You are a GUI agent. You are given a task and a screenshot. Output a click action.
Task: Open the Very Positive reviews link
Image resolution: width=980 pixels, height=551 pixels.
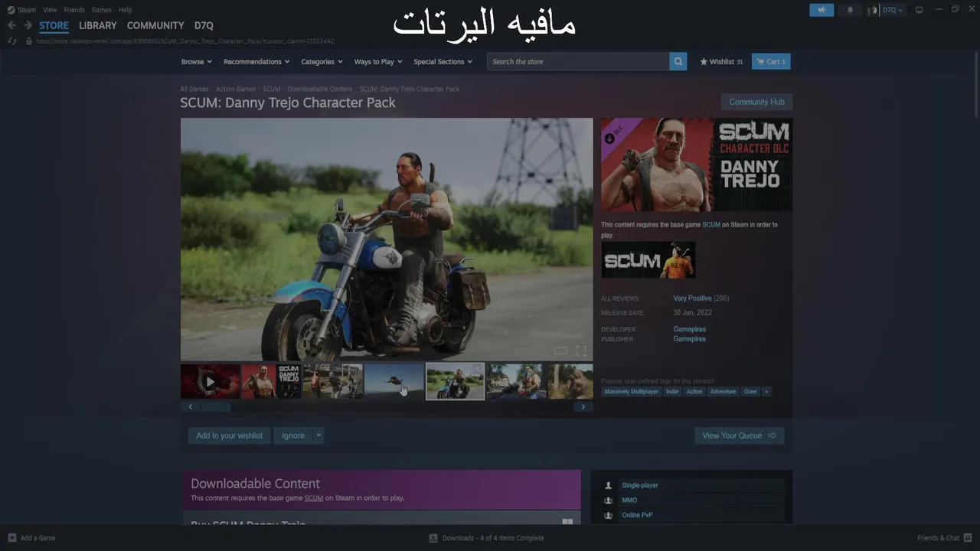pos(692,298)
